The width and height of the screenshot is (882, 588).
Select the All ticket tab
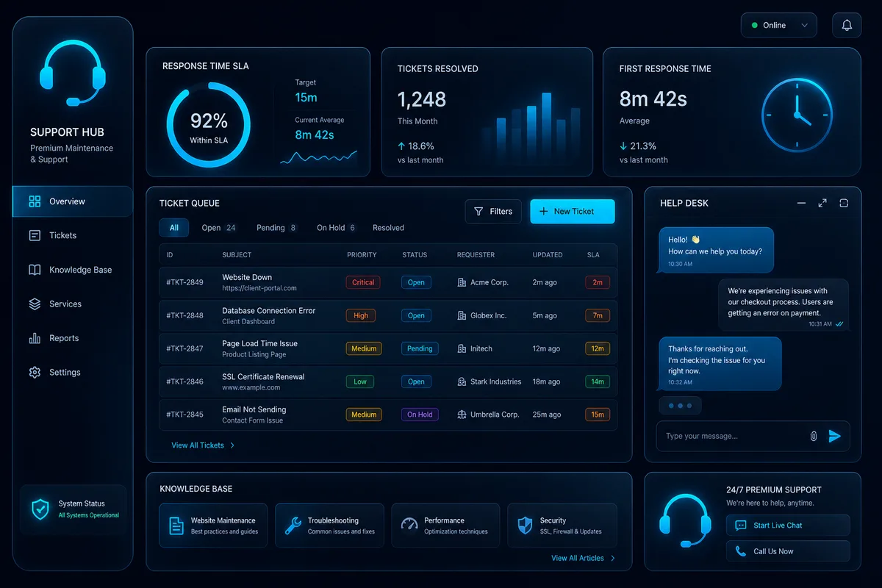click(x=174, y=228)
